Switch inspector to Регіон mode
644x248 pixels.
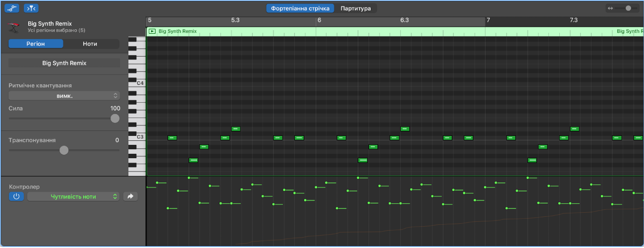[36, 44]
